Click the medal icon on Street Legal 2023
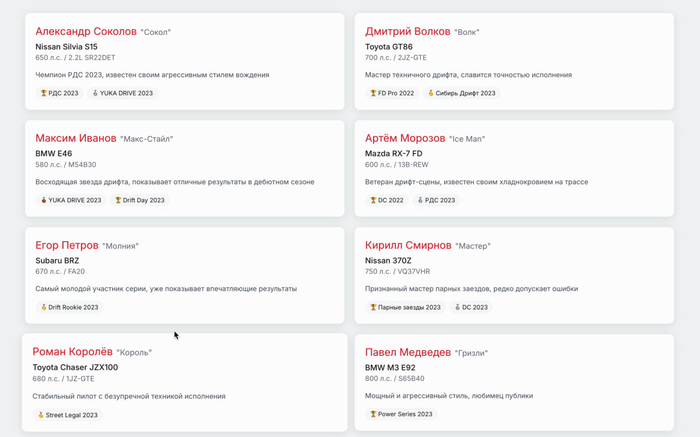This screenshot has height=437, width=700. tap(41, 415)
